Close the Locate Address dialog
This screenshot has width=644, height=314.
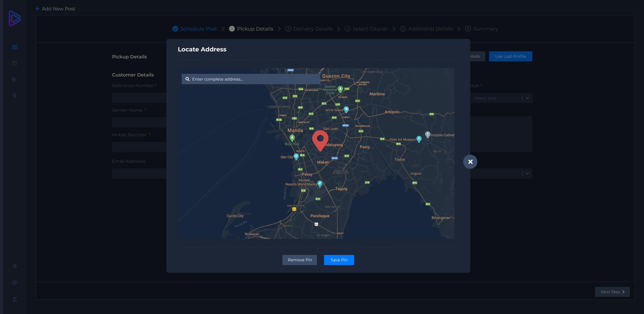470,162
